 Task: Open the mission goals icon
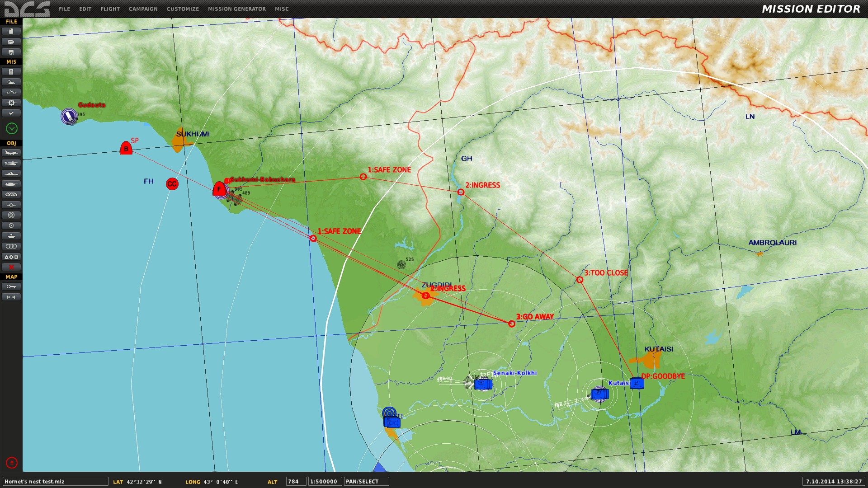pyautogui.click(x=11, y=103)
